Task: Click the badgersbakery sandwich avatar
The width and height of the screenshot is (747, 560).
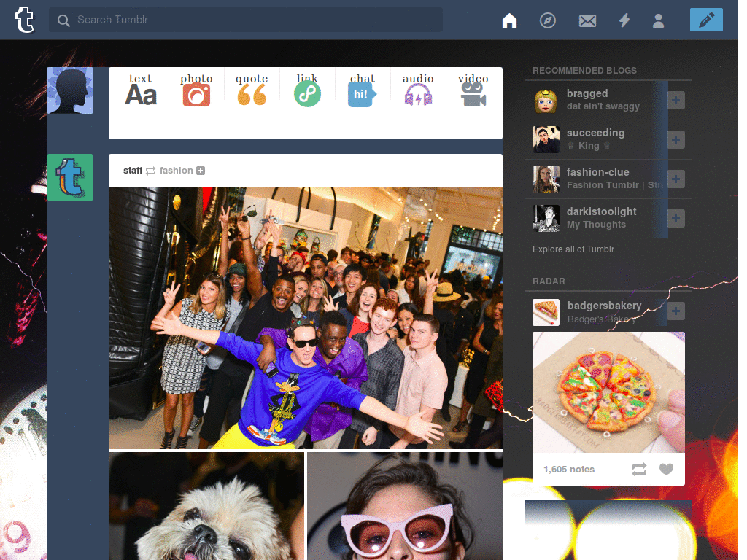Action: point(546,312)
